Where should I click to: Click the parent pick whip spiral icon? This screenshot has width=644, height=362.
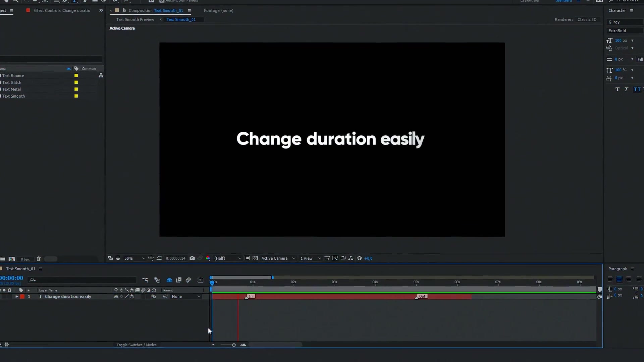click(165, 297)
